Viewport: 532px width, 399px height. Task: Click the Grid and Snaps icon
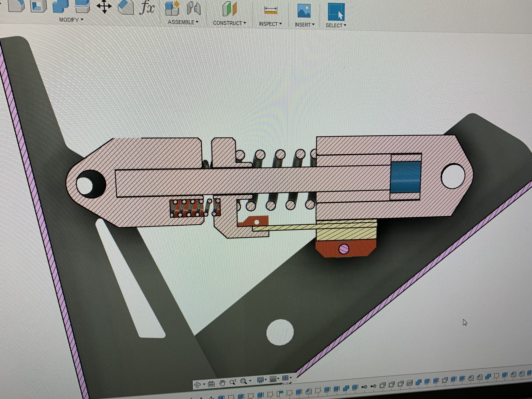[x=273, y=379]
